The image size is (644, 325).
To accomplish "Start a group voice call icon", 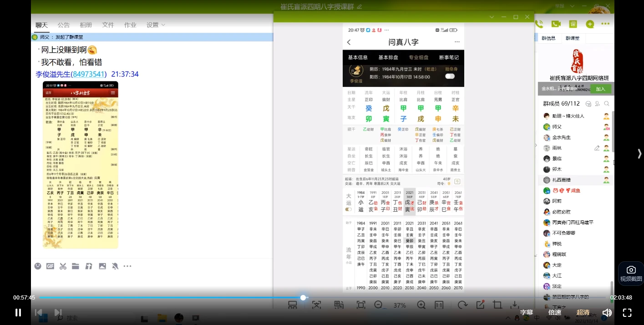I will [x=539, y=24].
